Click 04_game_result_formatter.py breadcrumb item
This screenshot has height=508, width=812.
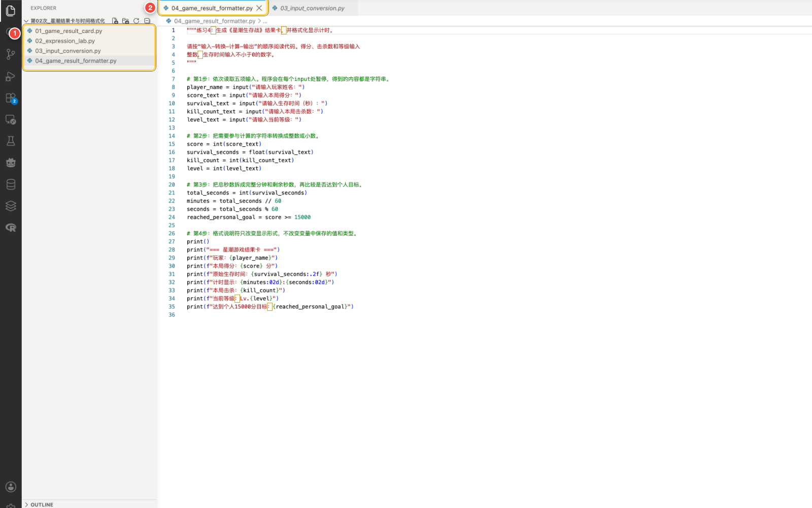click(x=215, y=21)
